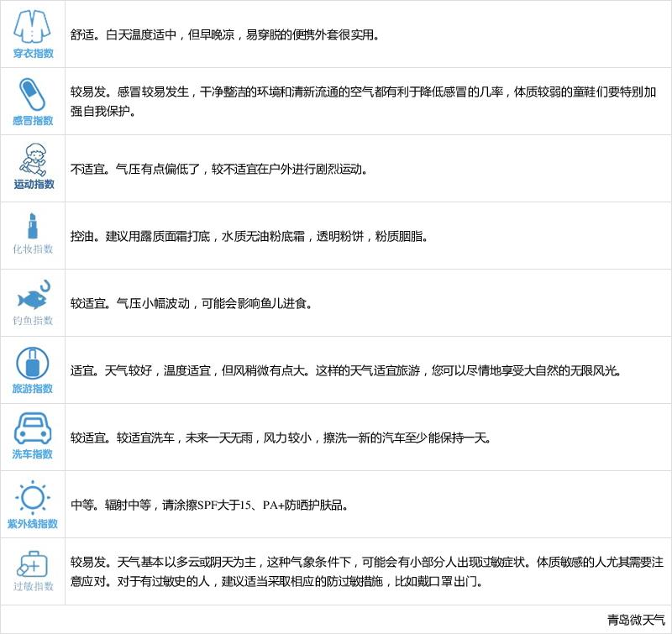The image size is (672, 634).
Task: Click the travel index suitcase icon
Action: click(33, 364)
